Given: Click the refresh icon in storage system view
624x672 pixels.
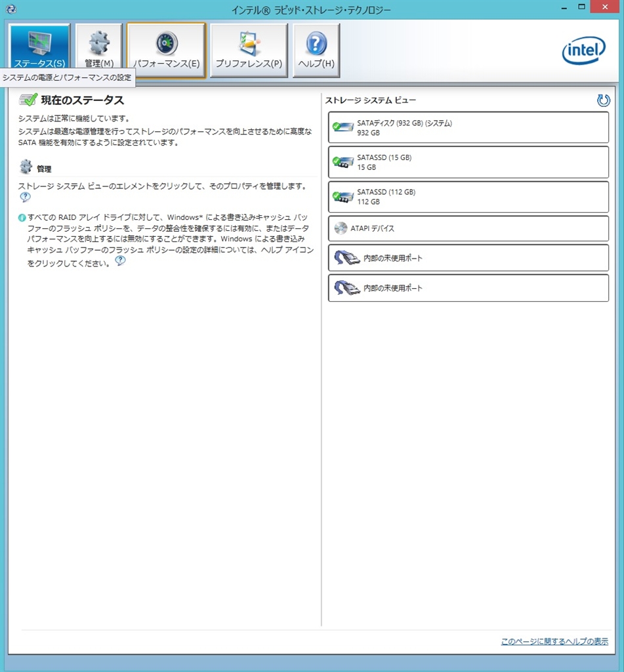Looking at the screenshot, I should click(x=603, y=100).
